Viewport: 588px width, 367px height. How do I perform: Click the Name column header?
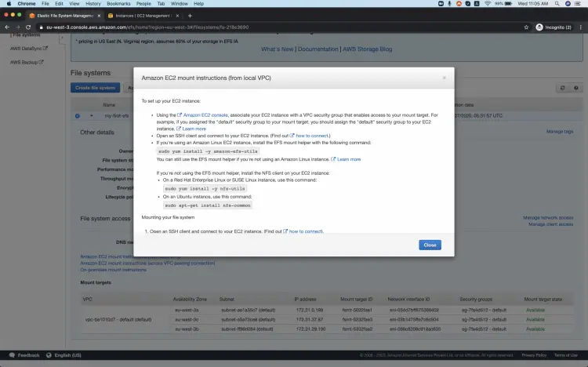(109, 105)
